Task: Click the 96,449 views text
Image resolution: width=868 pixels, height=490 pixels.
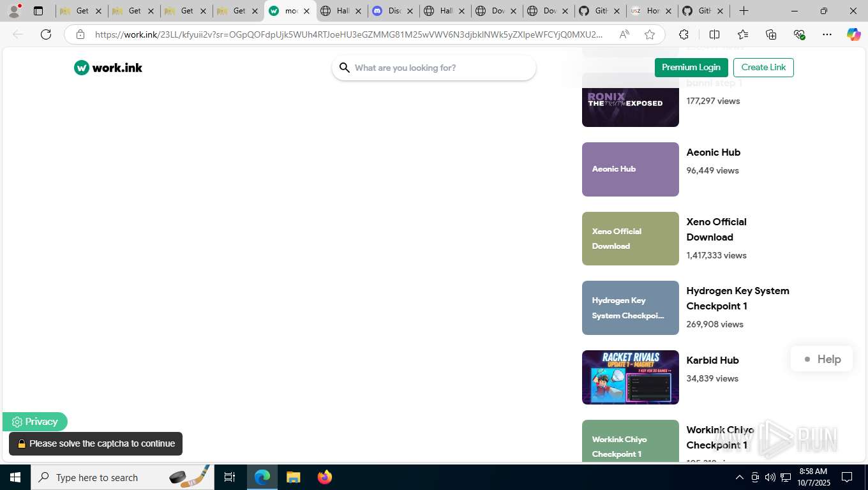Action: [712, 170]
